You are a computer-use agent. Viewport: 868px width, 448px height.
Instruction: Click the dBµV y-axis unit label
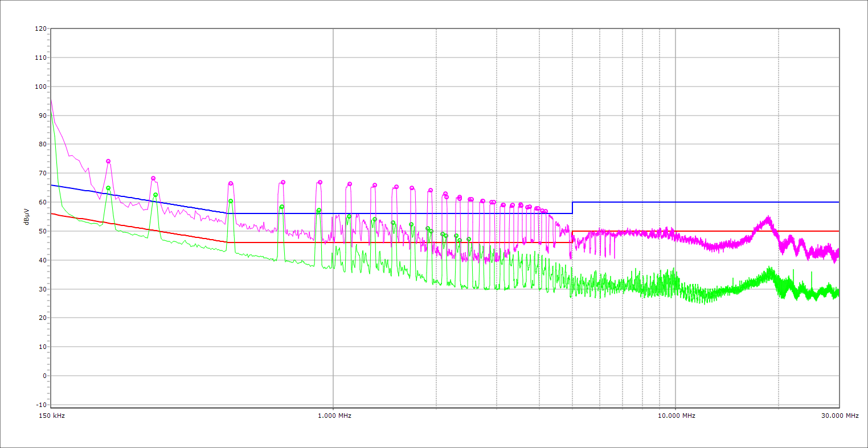coord(27,216)
